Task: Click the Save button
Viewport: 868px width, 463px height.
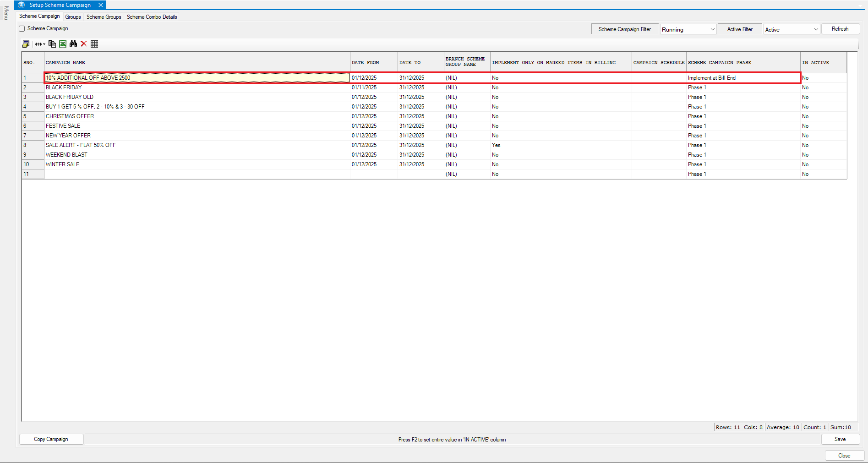Action: 840,439
